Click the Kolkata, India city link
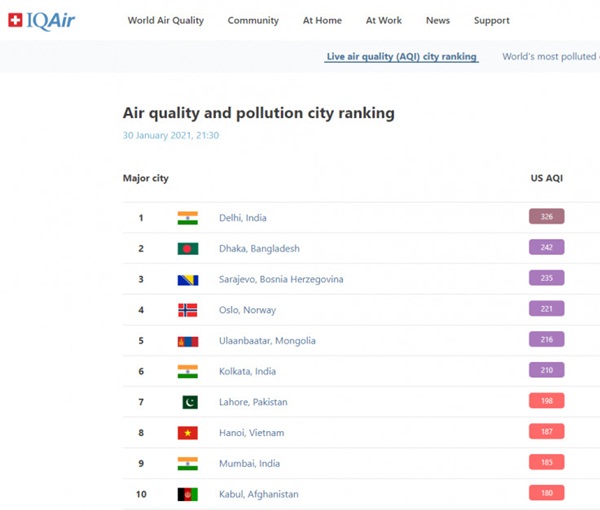 pos(247,372)
